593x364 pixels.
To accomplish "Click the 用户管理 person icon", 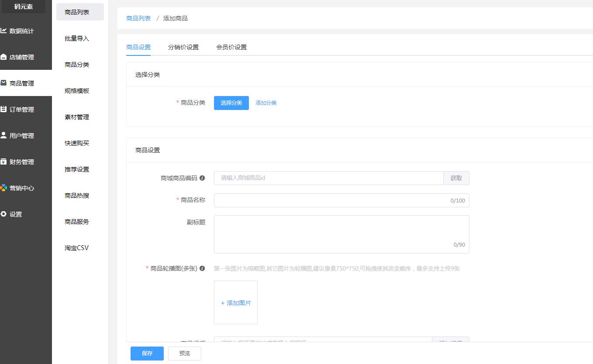I will click(3, 135).
